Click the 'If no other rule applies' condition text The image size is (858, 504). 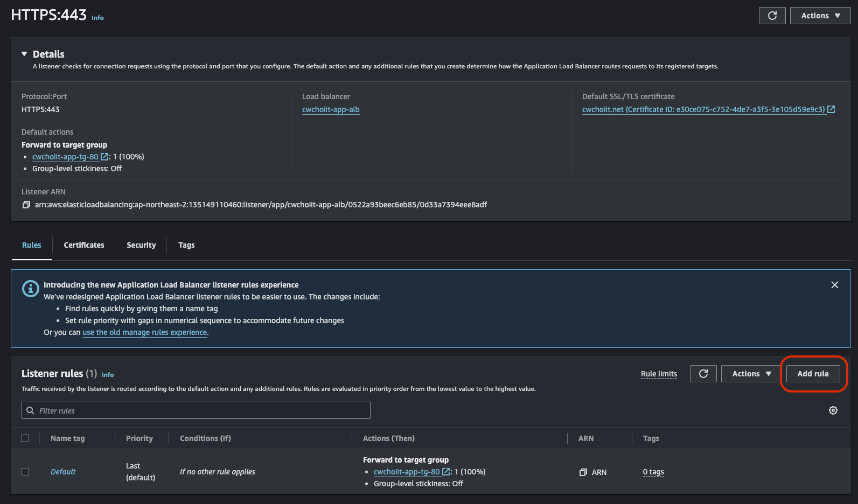click(218, 472)
